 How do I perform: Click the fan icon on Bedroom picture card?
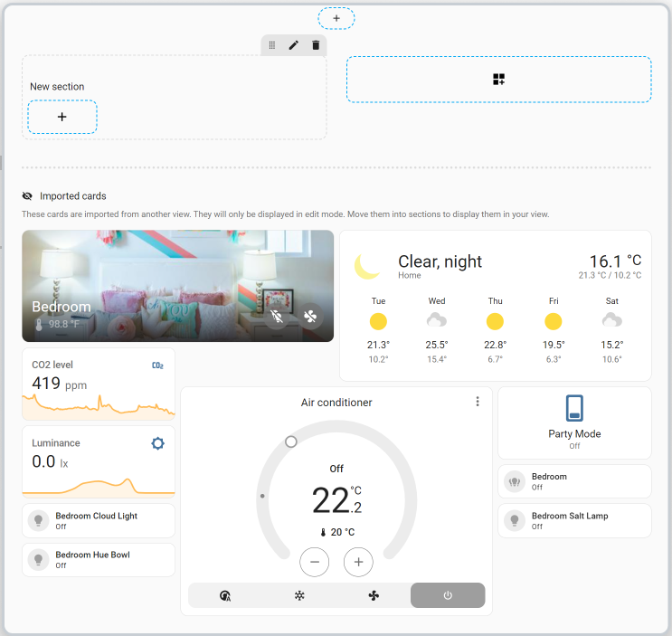coord(310,317)
